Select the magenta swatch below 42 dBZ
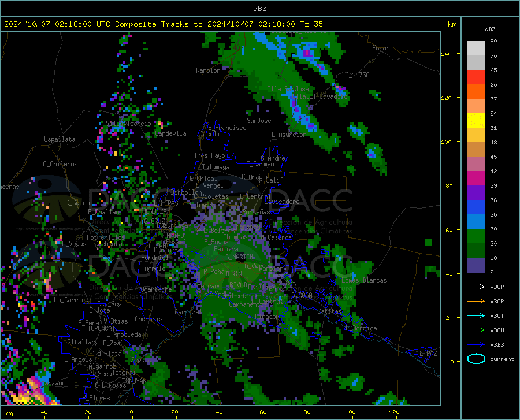The height and width of the screenshot is (420, 520). (x=476, y=179)
